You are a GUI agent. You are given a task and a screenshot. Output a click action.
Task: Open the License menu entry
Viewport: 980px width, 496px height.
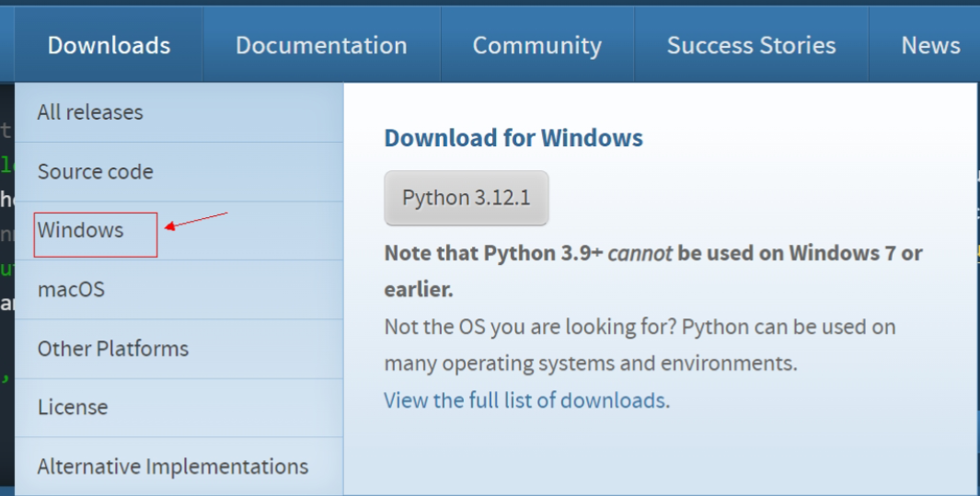point(179,408)
